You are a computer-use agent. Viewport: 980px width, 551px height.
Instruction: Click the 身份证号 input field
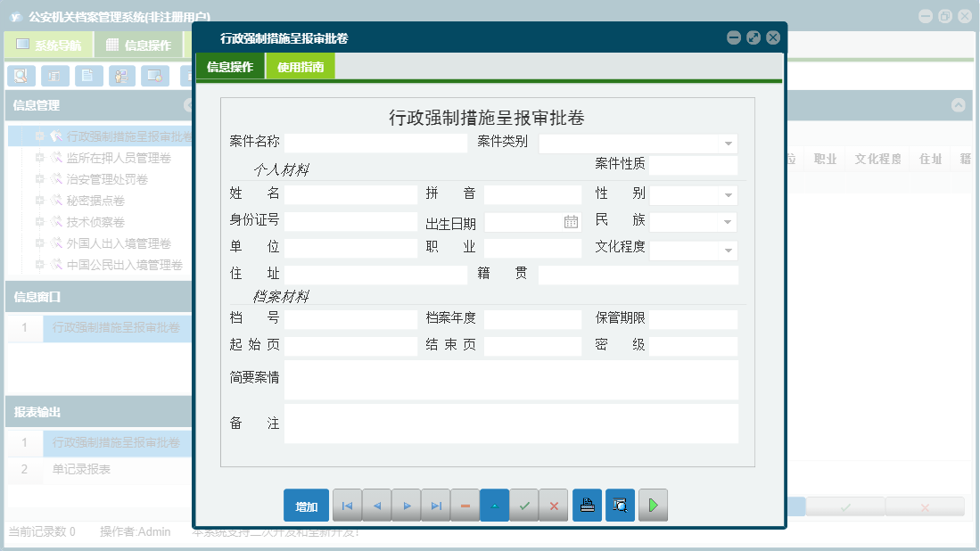click(x=350, y=222)
